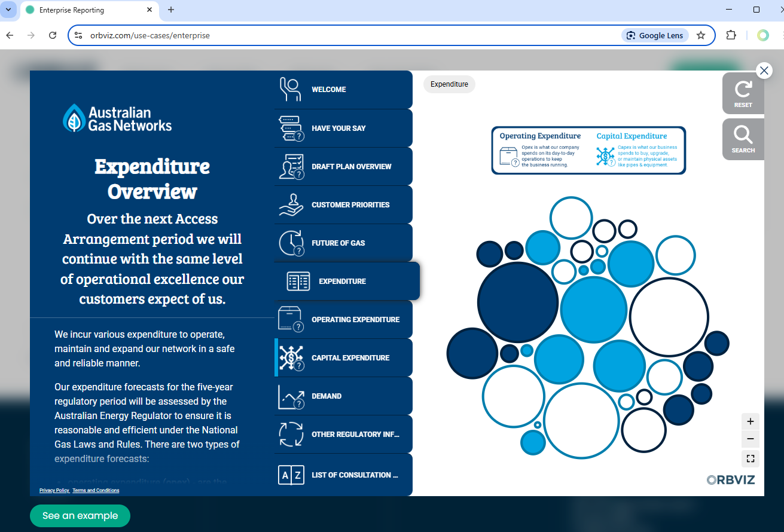
Task: Click the A Z consultation list icon
Action: point(291,475)
